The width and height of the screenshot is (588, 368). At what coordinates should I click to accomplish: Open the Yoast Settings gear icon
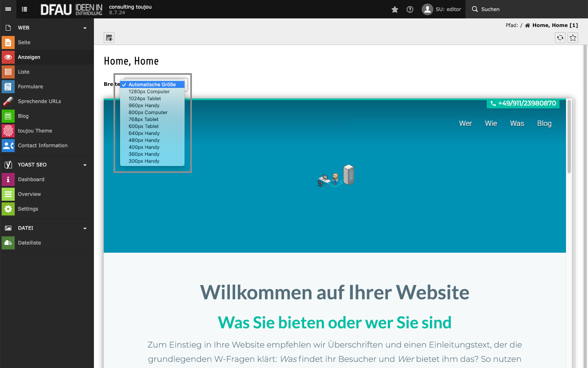coord(8,209)
